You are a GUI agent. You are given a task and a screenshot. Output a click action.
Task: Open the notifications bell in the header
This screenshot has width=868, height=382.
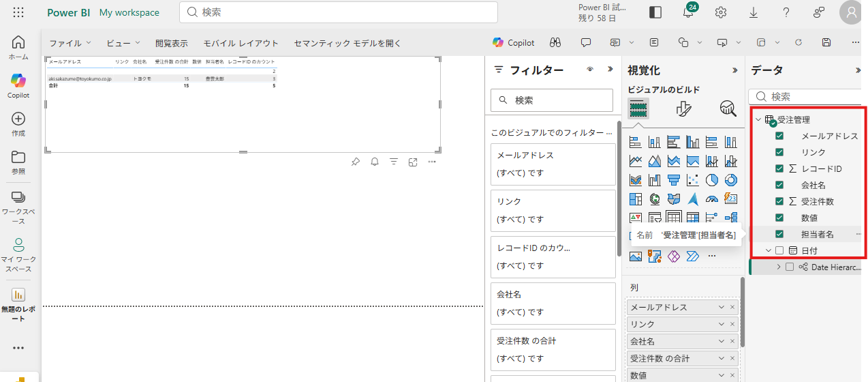688,12
